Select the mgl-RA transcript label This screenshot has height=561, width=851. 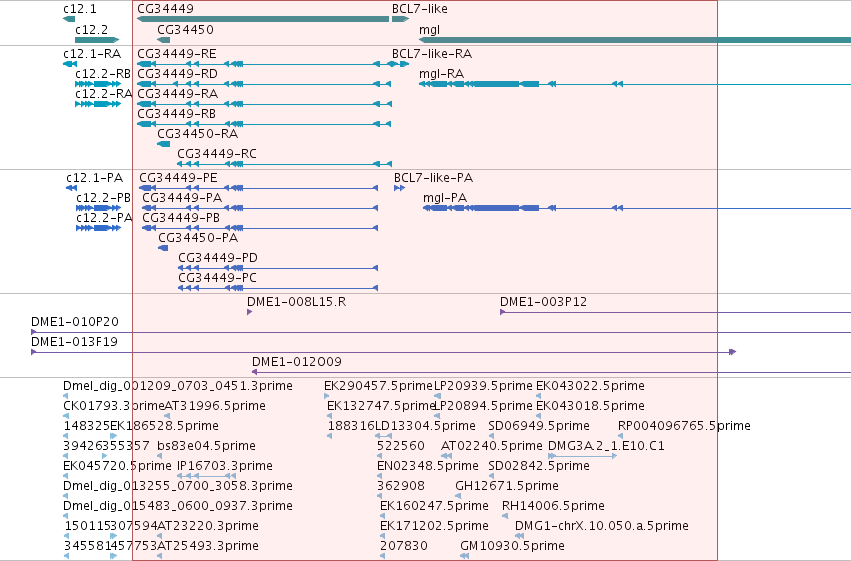coord(441,74)
